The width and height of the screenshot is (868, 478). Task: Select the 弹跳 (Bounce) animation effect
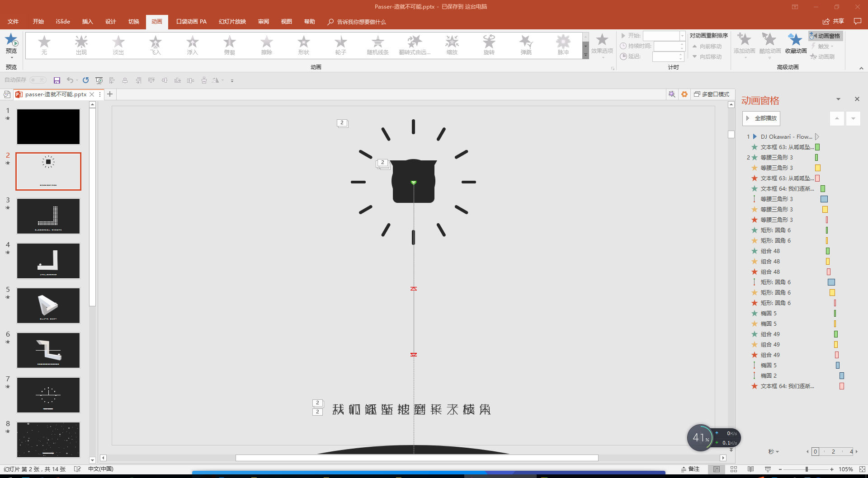(526, 45)
